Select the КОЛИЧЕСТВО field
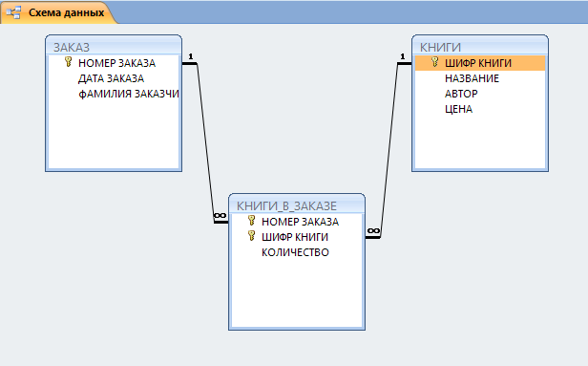588x366 pixels. [x=297, y=252]
